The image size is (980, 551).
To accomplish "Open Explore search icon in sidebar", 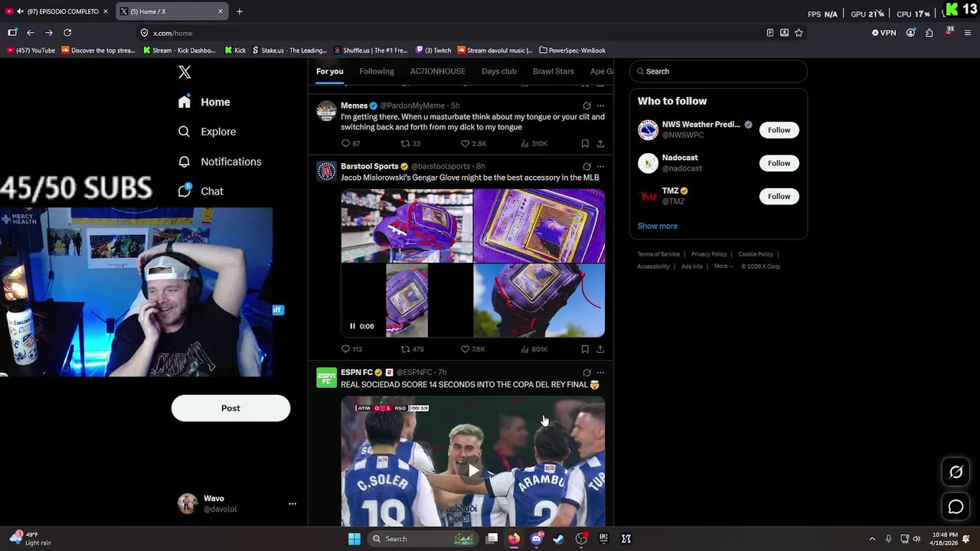I will coord(184,132).
